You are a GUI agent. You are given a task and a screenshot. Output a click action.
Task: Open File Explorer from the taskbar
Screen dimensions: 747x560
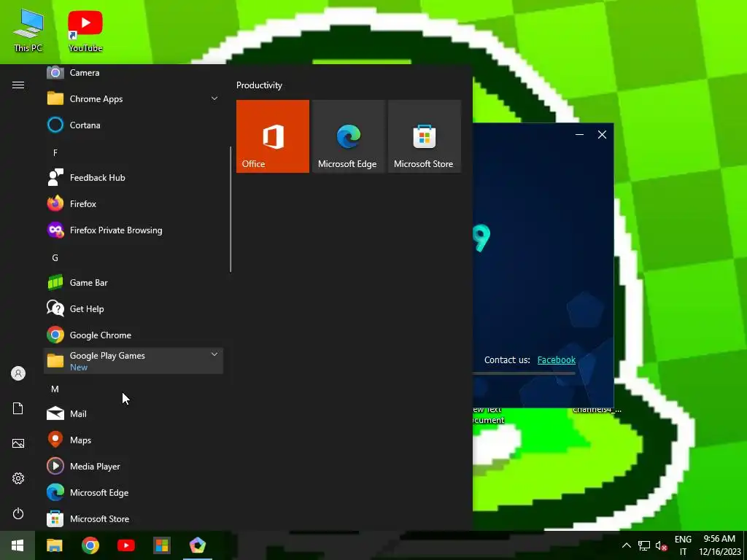click(54, 545)
